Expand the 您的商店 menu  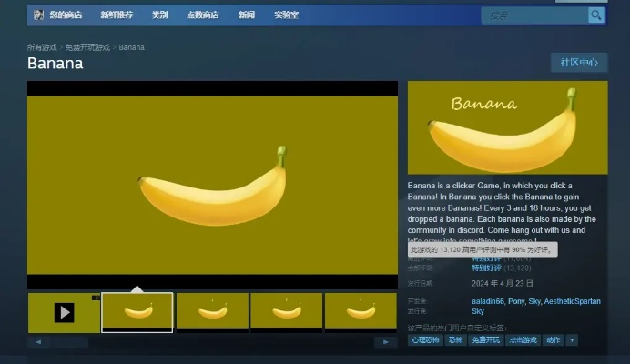66,15
